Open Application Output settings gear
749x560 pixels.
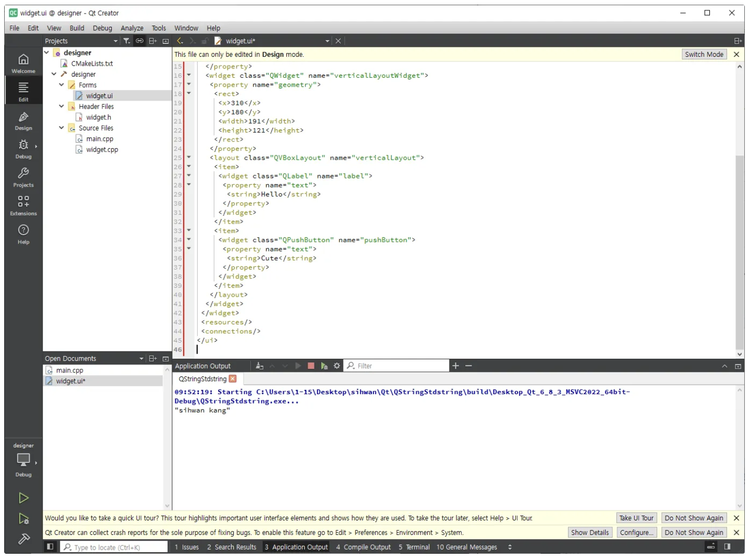click(x=337, y=366)
